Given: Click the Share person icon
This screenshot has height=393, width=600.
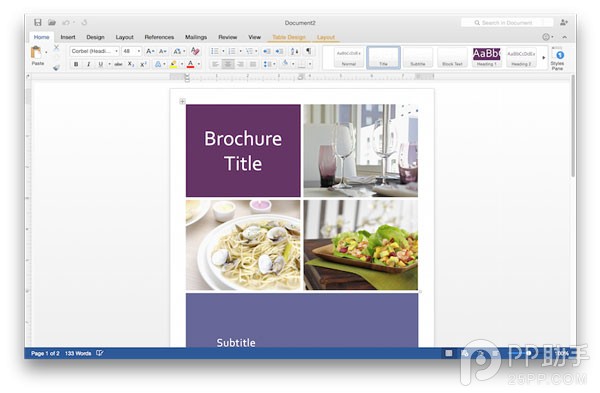Looking at the screenshot, I should [564, 23].
